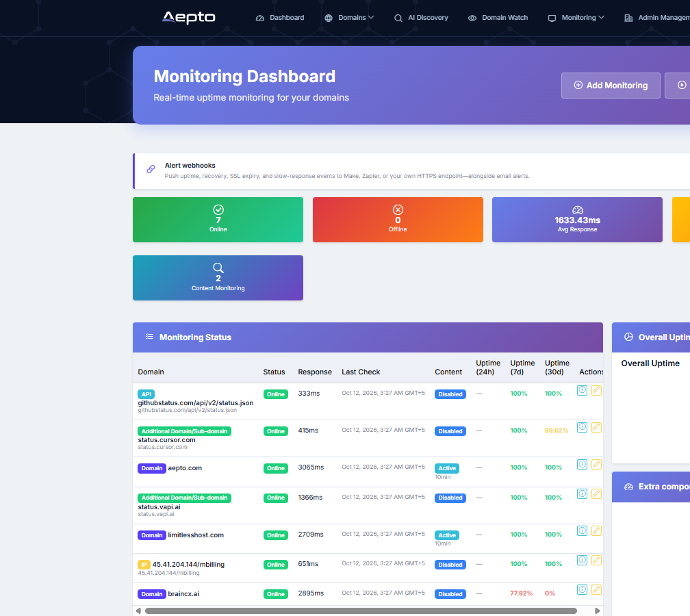690x616 pixels.
Task: View info for status.vapi.ai row
Action: (x=582, y=493)
